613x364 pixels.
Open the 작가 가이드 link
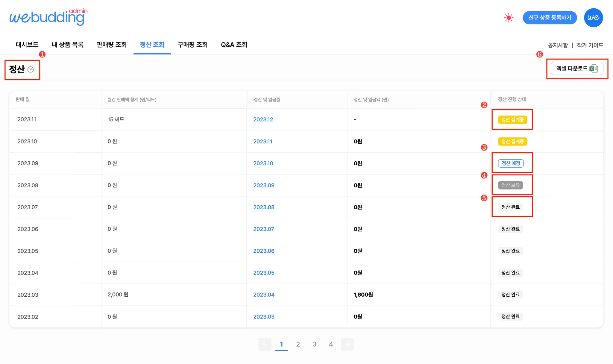[x=590, y=45]
